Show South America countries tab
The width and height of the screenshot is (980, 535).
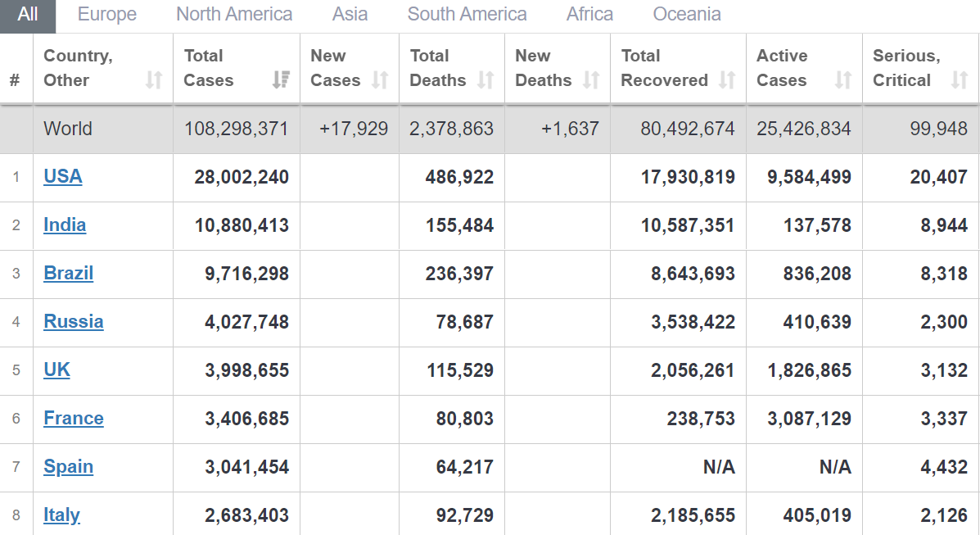(467, 15)
